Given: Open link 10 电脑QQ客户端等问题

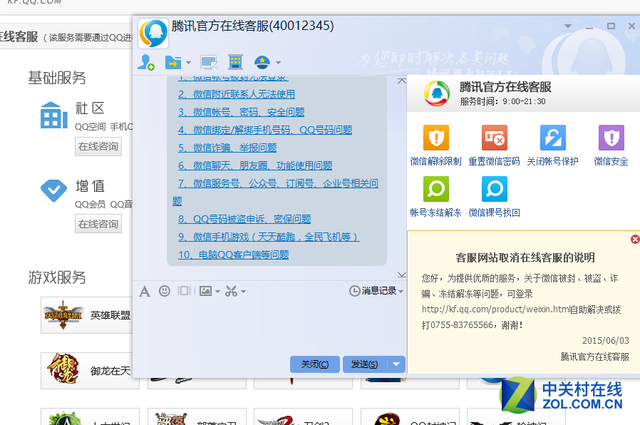Looking at the screenshot, I should click(233, 255).
